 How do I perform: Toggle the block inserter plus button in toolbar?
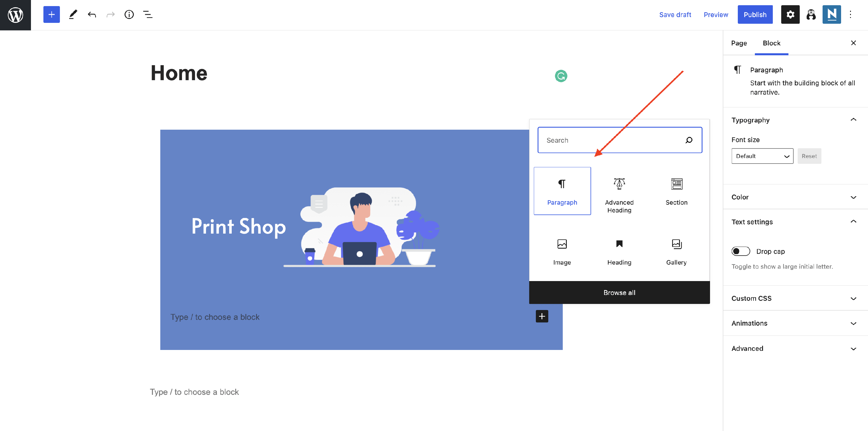tap(51, 14)
